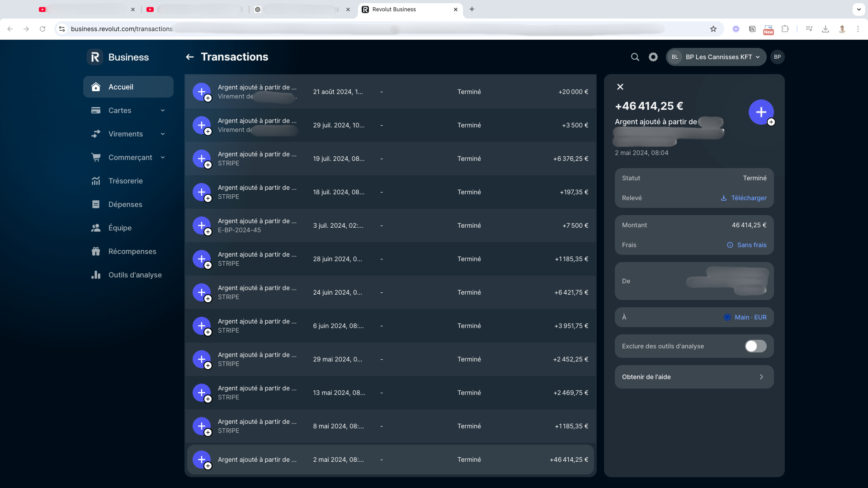Open the search magnifier icon
Image resolution: width=868 pixels, height=488 pixels.
tap(635, 57)
